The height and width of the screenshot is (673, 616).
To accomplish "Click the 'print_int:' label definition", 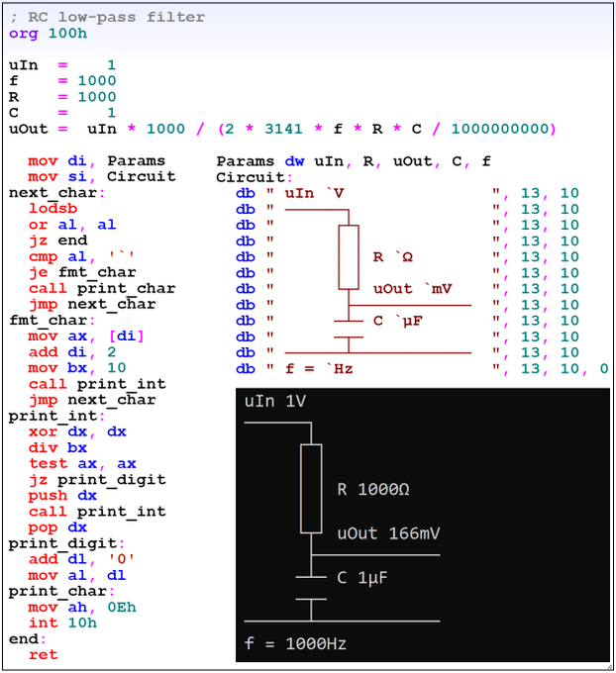I will (x=56, y=417).
